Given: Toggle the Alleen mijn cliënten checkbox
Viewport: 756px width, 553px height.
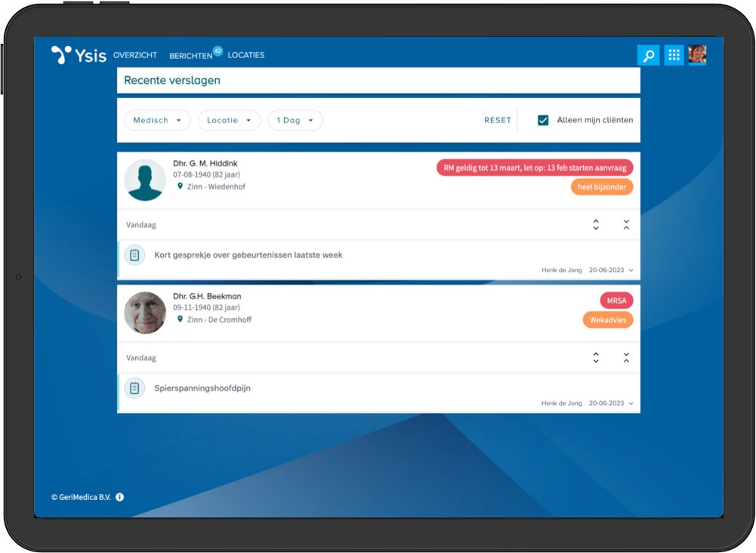Looking at the screenshot, I should pos(542,120).
